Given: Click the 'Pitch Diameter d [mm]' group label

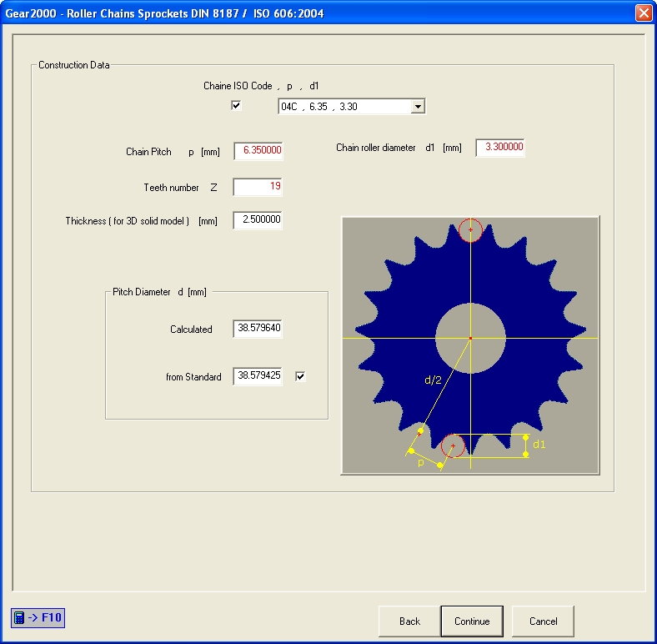Looking at the screenshot, I should [x=159, y=292].
